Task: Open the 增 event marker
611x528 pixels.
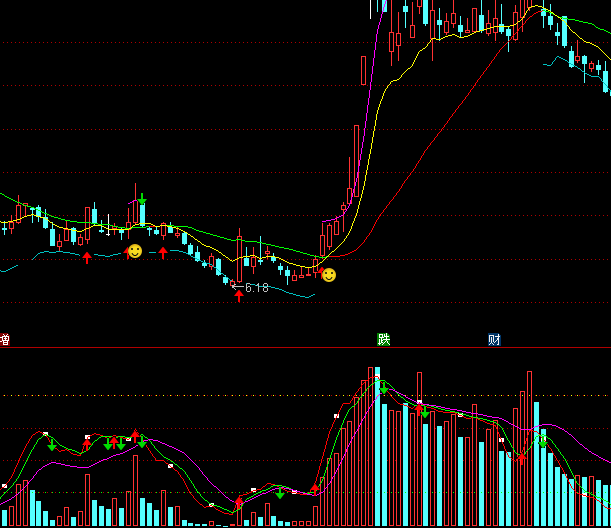Action: click(5, 340)
